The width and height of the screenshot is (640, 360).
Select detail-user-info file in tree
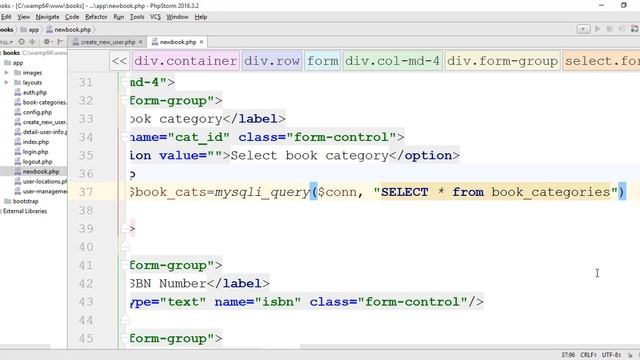point(40,132)
